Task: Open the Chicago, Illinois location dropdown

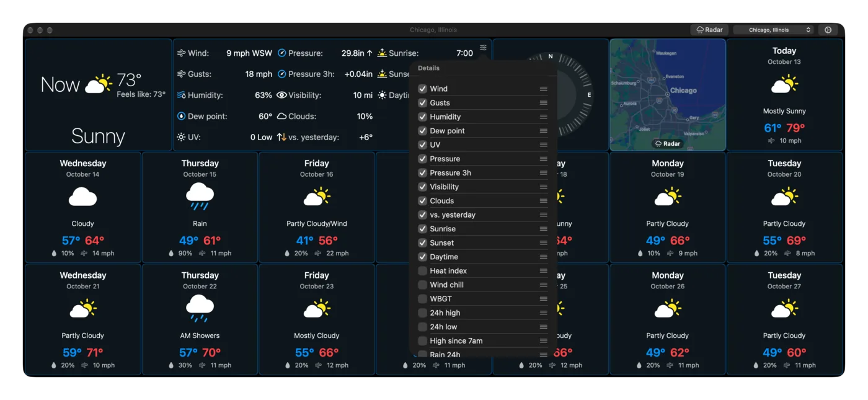Action: (x=773, y=30)
